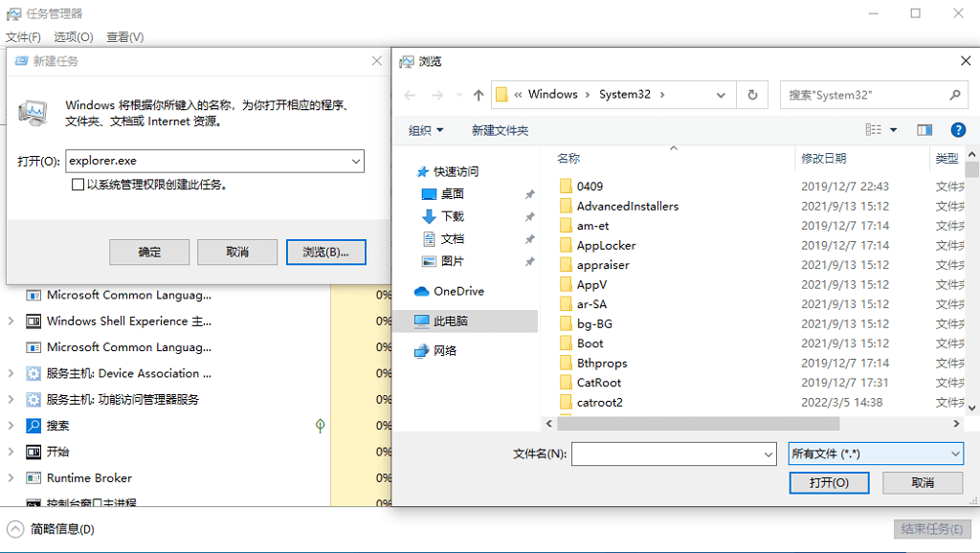Click the CatRoot folder icon
This screenshot has width=980, height=553.
tap(566, 383)
